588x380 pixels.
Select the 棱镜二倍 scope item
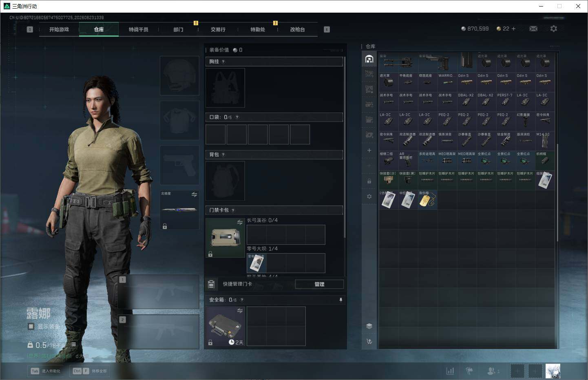pyautogui.click(x=388, y=160)
